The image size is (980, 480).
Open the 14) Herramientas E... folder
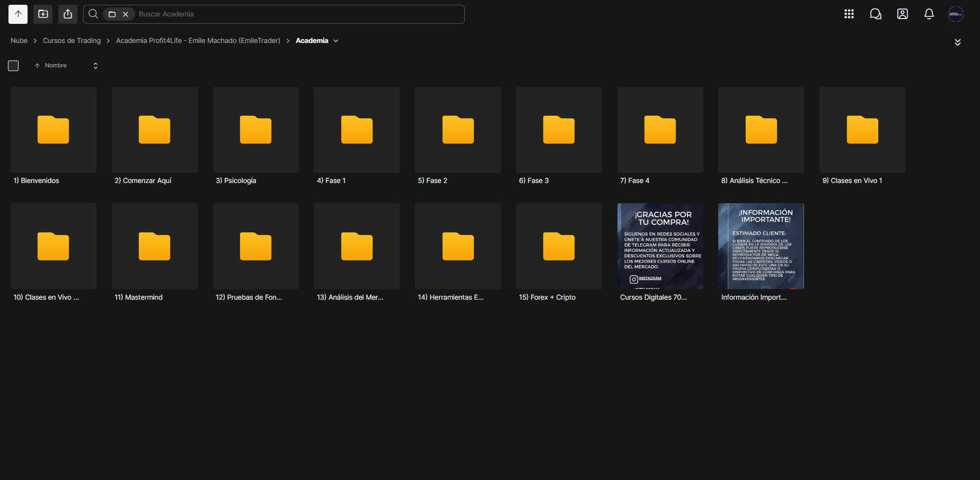tap(458, 252)
